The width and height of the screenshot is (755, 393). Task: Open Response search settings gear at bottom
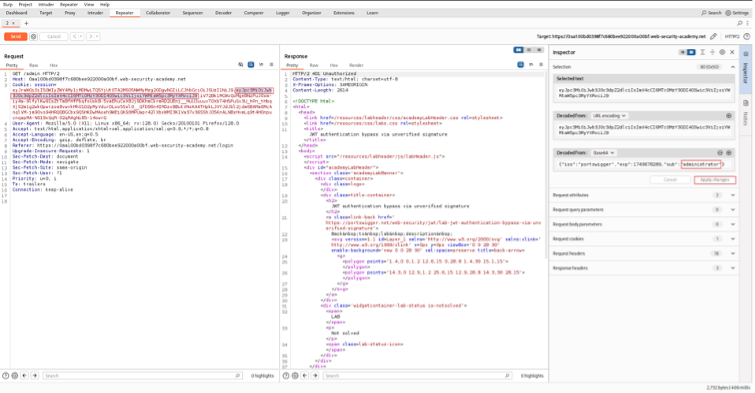coord(295,376)
